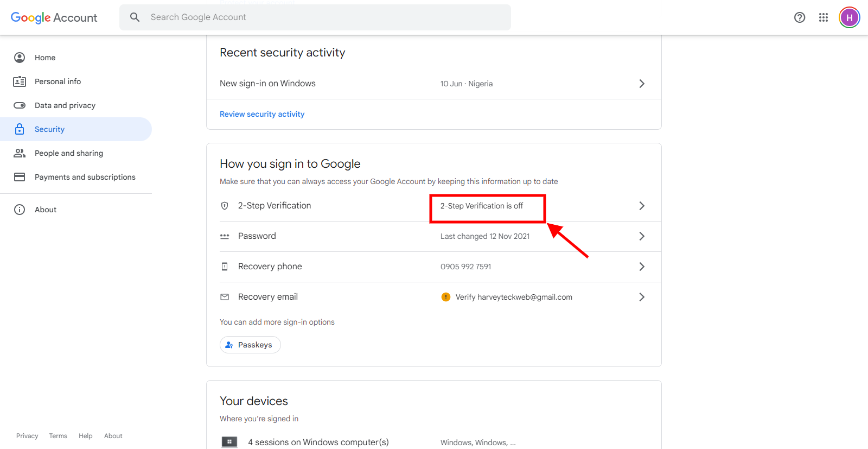Click the Personal info card icon
The height and width of the screenshot is (449, 868).
pyautogui.click(x=20, y=81)
